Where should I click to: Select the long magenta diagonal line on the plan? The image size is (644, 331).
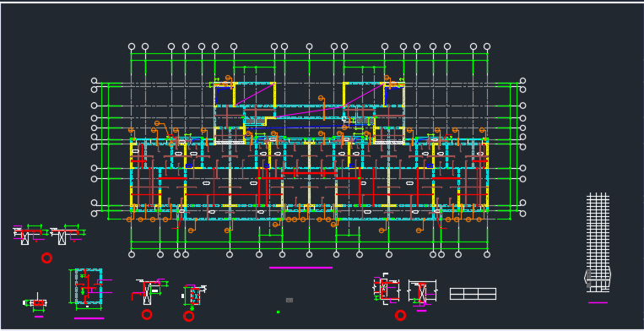(308, 111)
